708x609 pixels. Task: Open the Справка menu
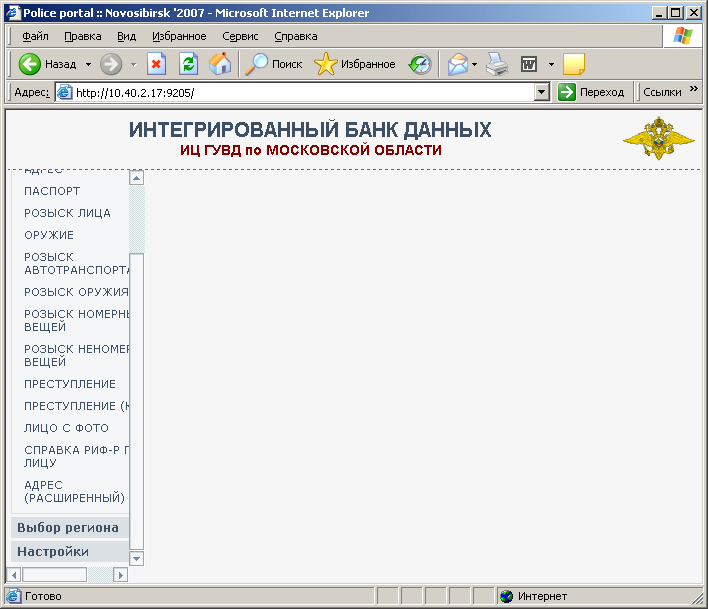[296, 36]
